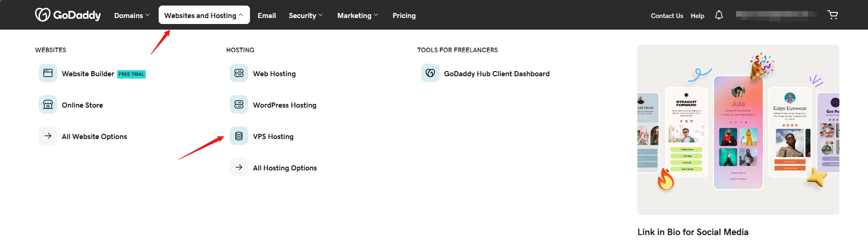The image size is (868, 242).
Task: Expand the Domains menu
Action: pyautogui.click(x=132, y=15)
